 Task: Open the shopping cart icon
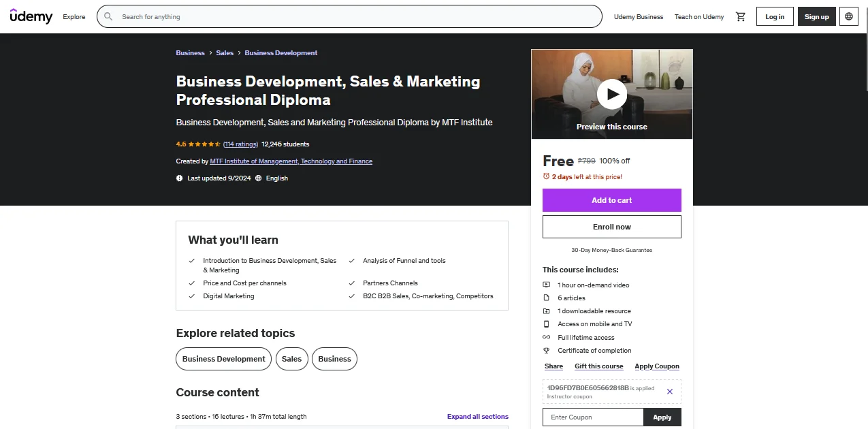click(x=741, y=17)
